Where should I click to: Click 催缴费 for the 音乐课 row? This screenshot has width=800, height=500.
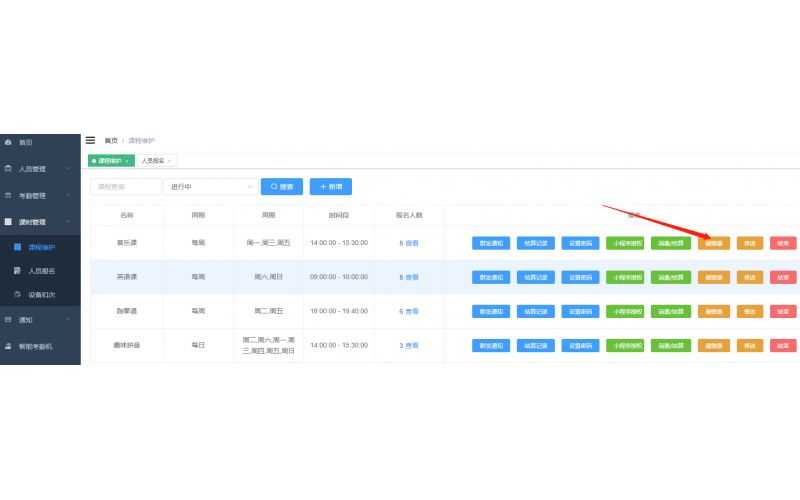[714, 243]
